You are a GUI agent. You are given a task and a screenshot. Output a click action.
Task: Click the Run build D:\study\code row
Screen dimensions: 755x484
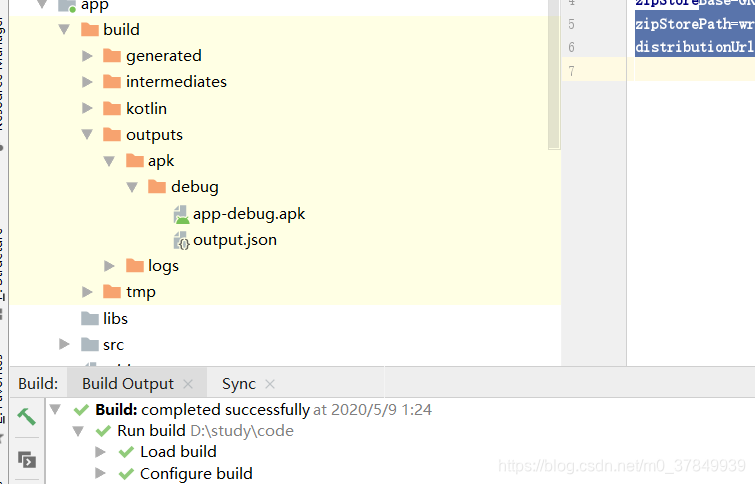[205, 431]
